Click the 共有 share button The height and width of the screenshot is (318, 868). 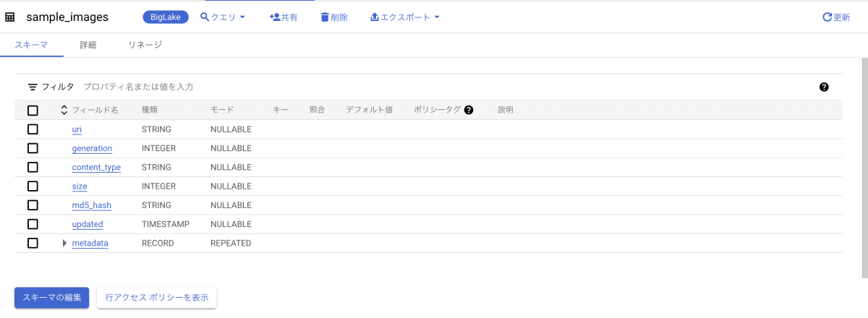pyautogui.click(x=284, y=17)
